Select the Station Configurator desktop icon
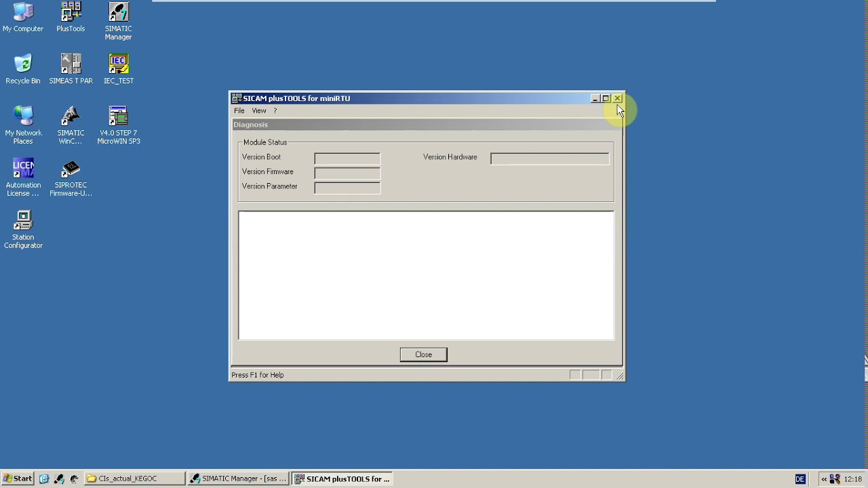The image size is (868, 488). [23, 230]
